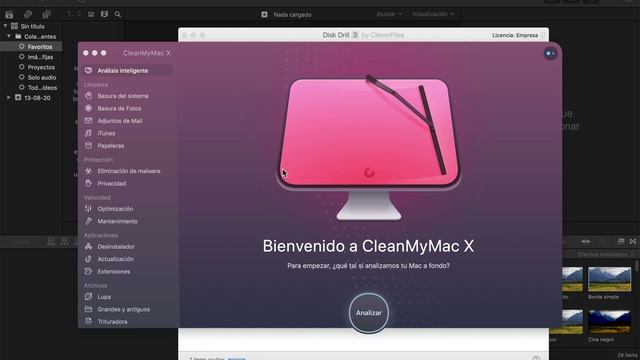Open the Papeleras trash icon
640x360 pixels.
89,146
